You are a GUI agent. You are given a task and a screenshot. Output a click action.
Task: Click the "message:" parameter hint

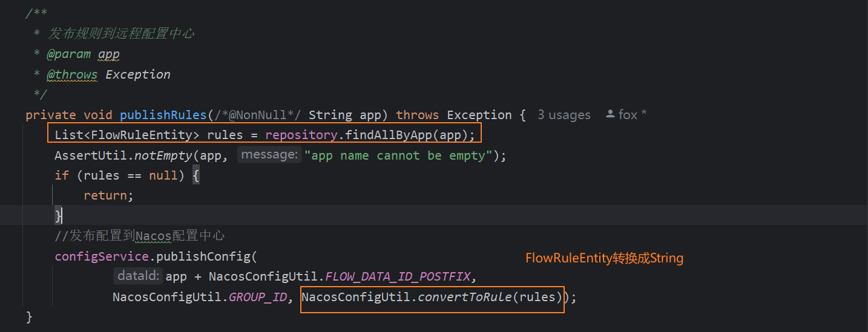click(269, 155)
